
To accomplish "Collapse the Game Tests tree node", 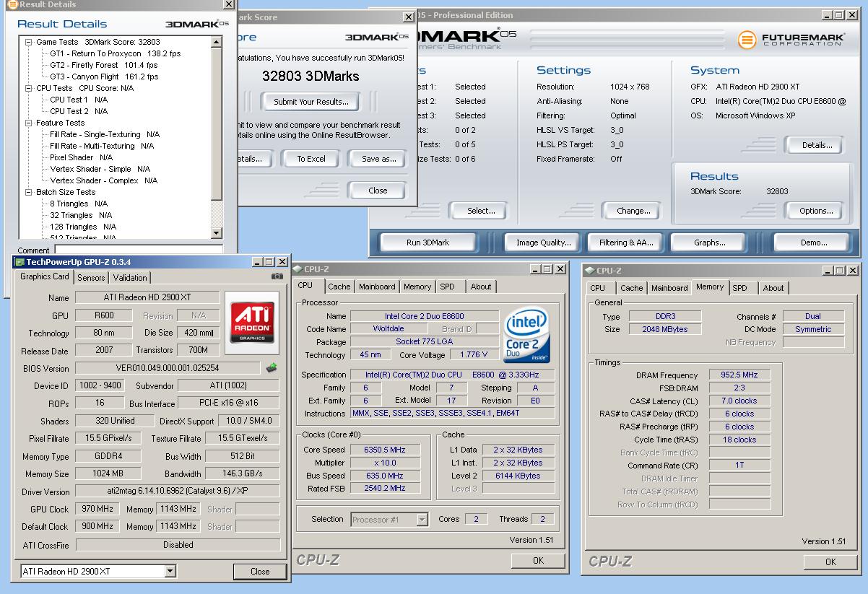I will point(29,42).
